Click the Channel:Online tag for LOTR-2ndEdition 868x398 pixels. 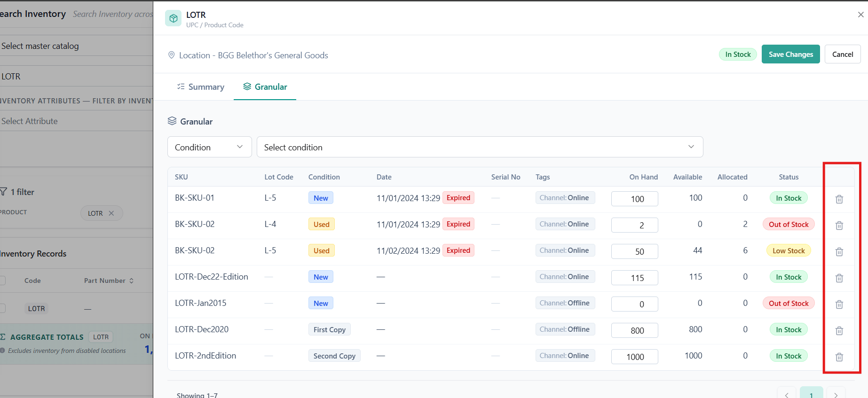tap(565, 356)
